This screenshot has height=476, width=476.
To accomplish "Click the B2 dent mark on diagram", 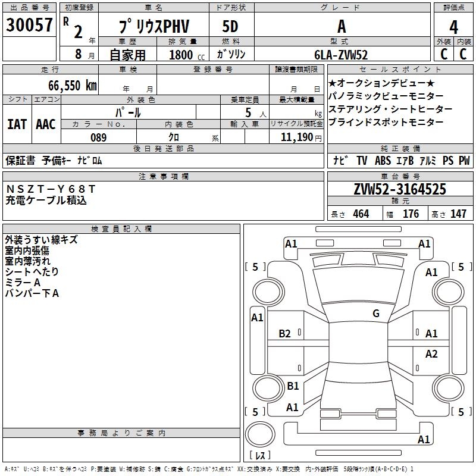I will pos(284,334).
